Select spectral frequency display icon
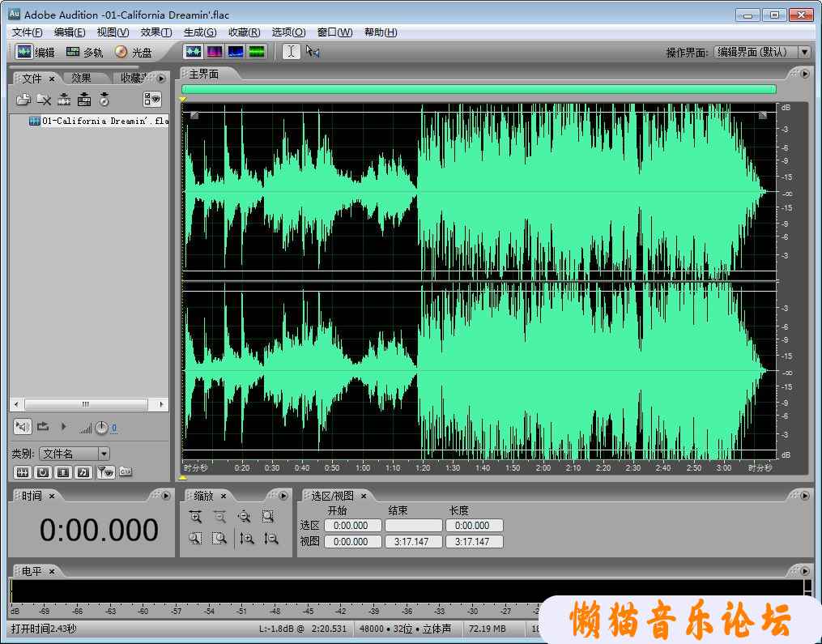Image resolution: width=822 pixels, height=644 pixels. click(215, 51)
